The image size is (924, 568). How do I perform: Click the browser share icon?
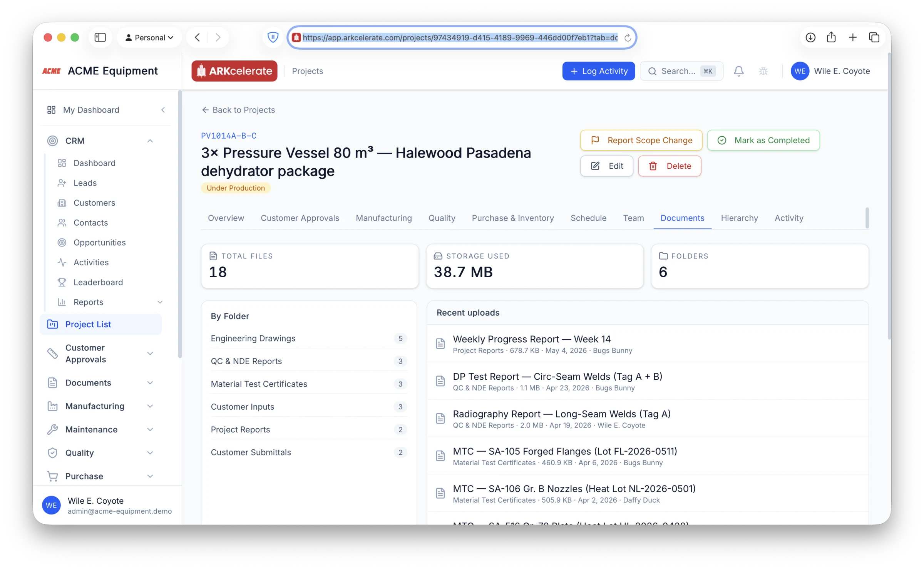point(831,37)
